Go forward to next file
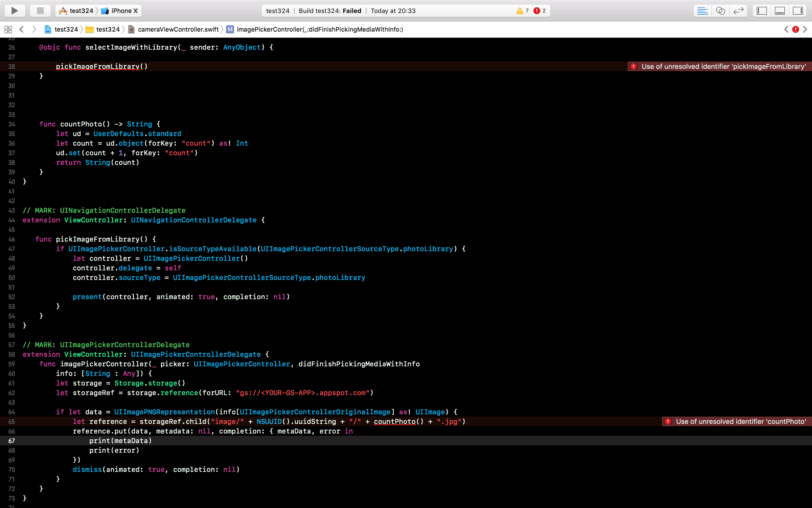Viewport: 812px width, 508px height. [x=34, y=30]
